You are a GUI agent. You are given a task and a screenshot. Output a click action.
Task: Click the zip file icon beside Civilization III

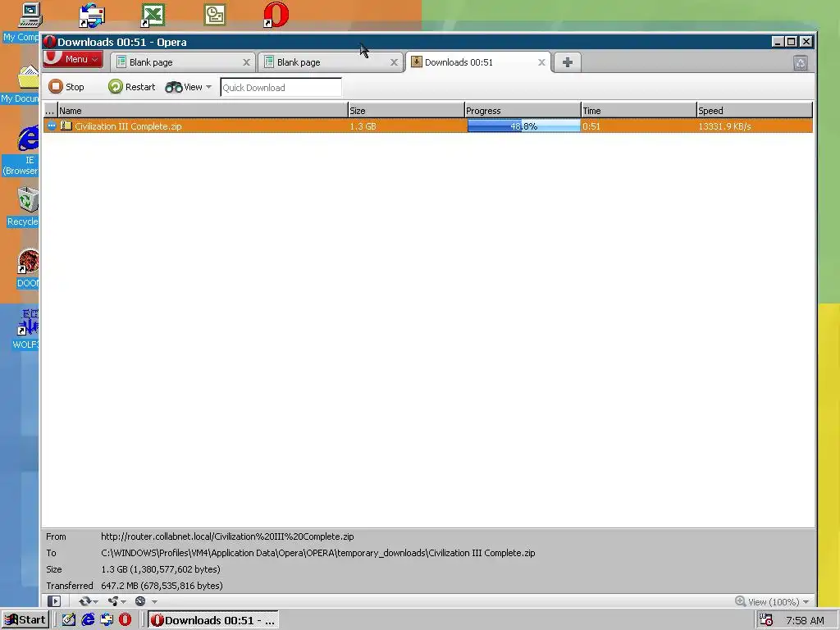click(x=66, y=126)
